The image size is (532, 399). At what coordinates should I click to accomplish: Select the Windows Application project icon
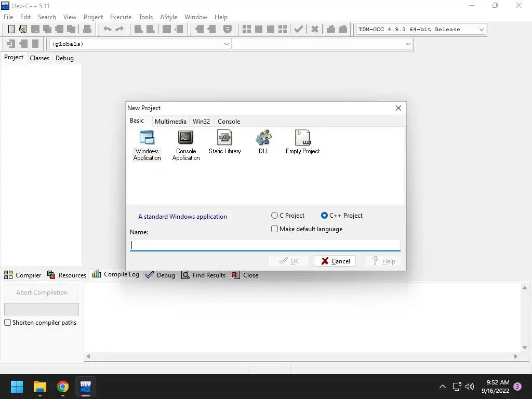click(147, 145)
